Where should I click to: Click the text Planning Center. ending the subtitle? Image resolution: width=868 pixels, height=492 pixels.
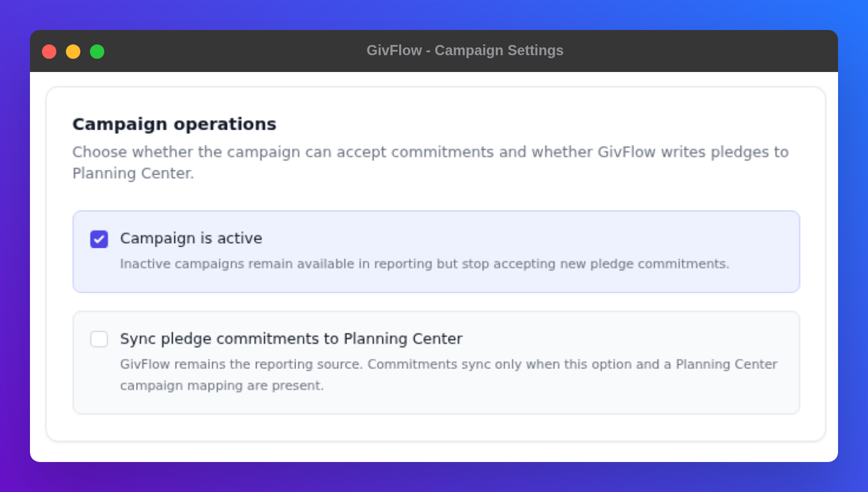click(x=133, y=173)
